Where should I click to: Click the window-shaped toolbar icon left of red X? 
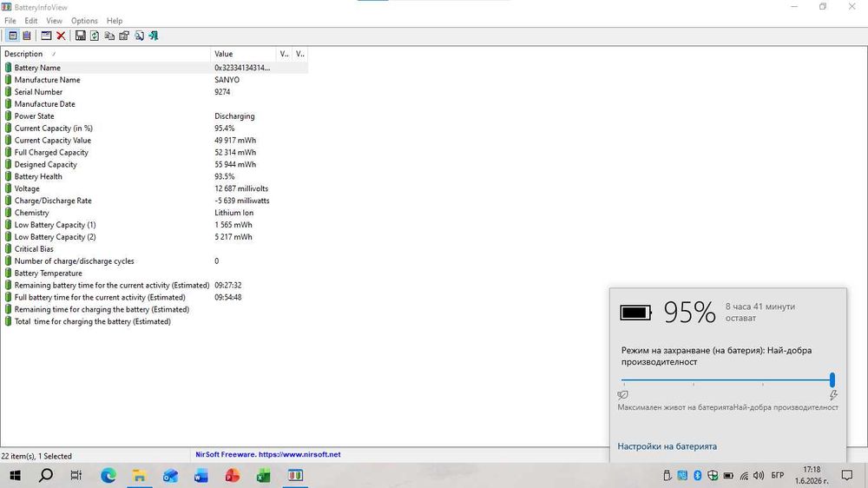(x=47, y=36)
